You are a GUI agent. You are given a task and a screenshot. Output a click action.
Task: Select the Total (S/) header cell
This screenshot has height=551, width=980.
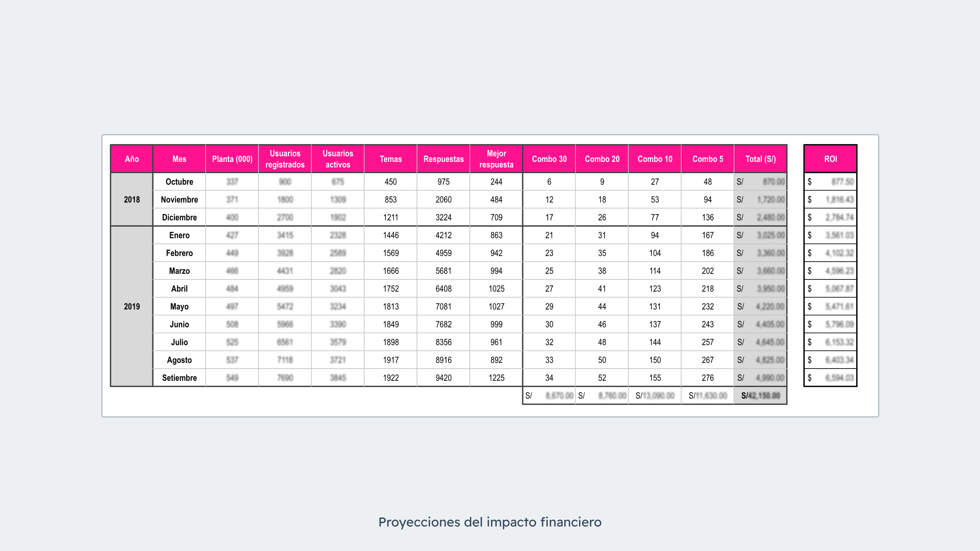(x=760, y=159)
